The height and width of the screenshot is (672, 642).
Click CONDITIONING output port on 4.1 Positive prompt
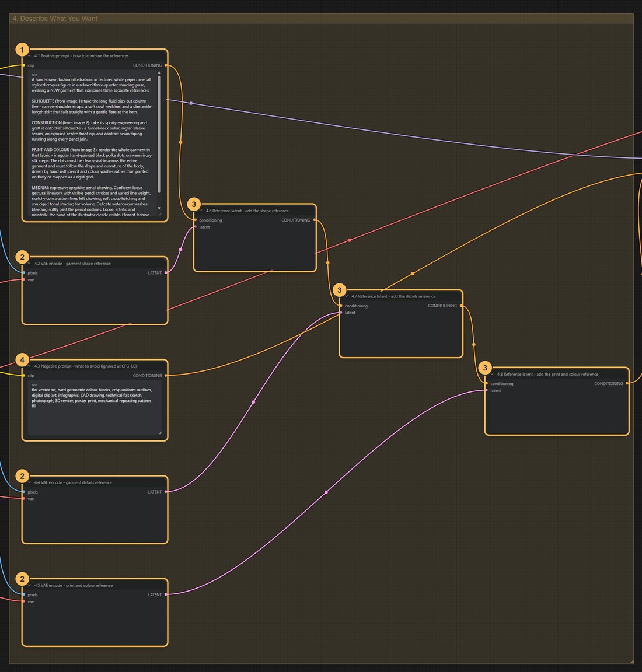coord(166,65)
